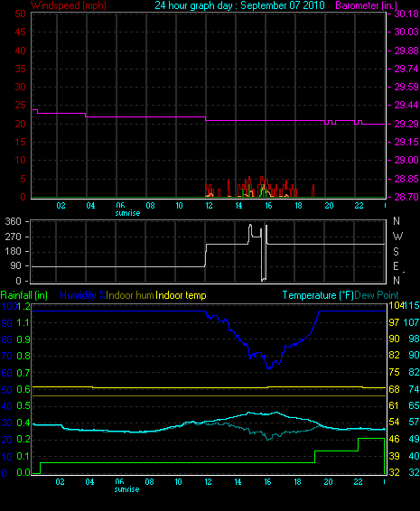Click the sunrise marker under top graph

pos(127,213)
